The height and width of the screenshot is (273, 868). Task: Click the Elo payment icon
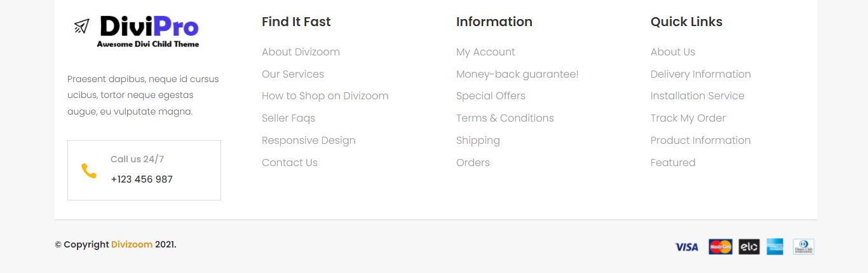click(x=749, y=247)
